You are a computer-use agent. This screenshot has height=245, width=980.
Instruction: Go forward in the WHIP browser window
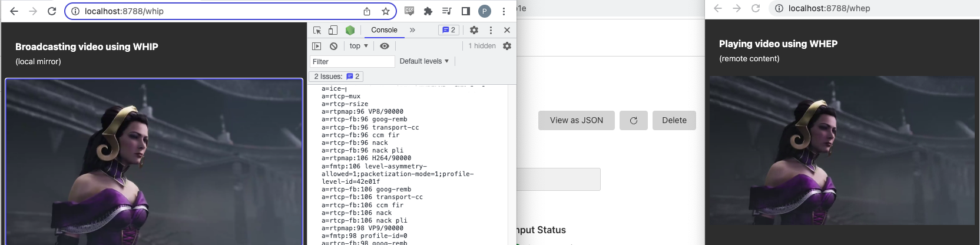tap(33, 11)
